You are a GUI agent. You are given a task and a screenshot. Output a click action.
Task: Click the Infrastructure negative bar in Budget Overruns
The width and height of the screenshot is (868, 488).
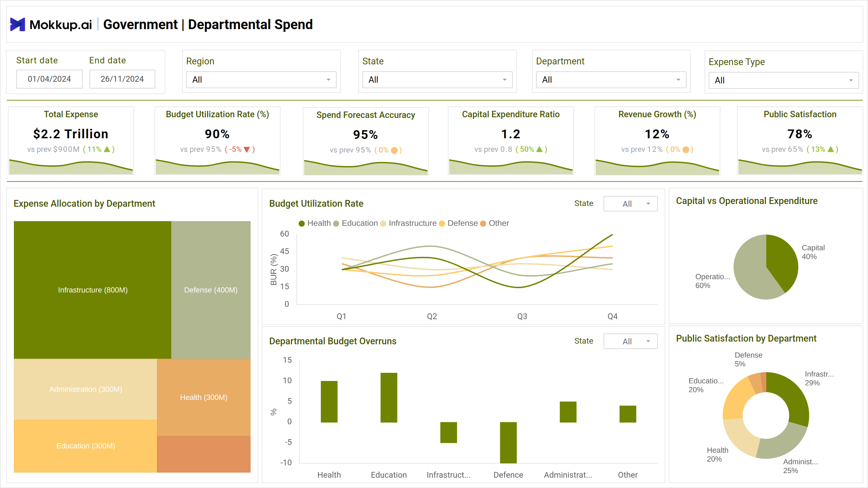click(x=449, y=432)
